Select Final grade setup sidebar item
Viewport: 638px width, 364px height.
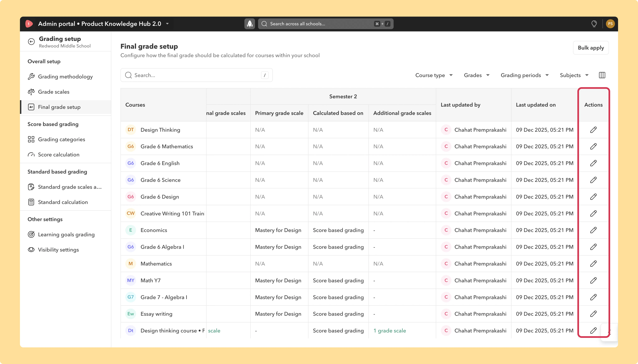click(65, 107)
